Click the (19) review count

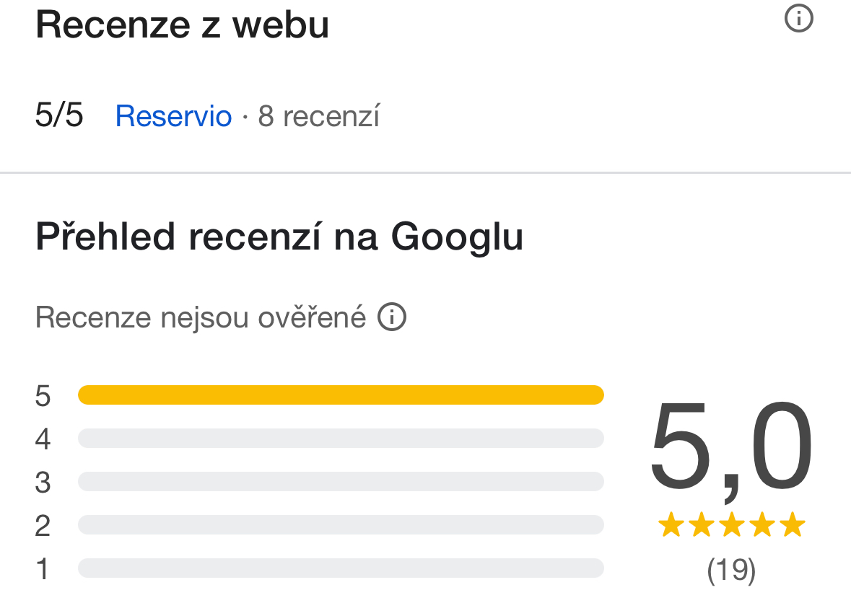point(731,571)
